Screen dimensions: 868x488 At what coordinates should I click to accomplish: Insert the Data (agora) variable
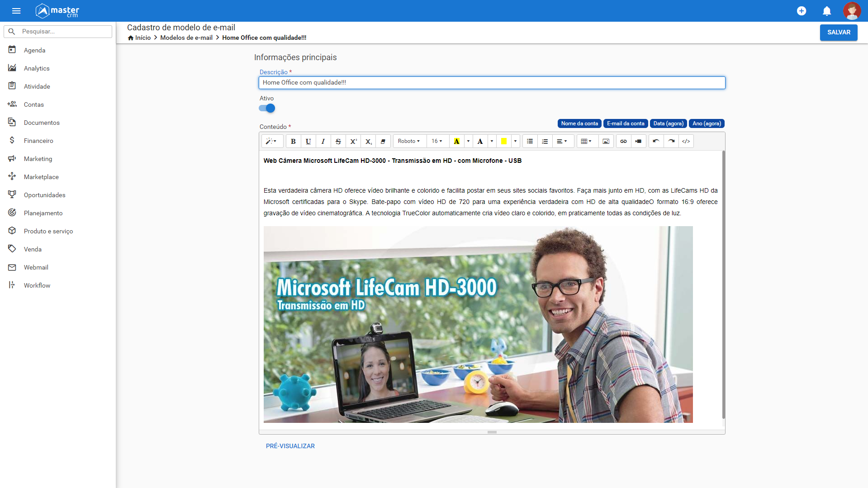click(668, 123)
